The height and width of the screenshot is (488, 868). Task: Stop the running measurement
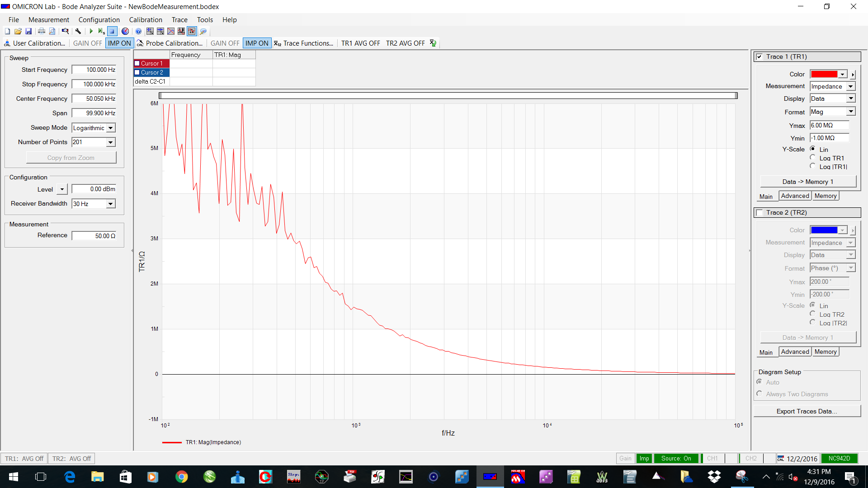[x=112, y=31]
